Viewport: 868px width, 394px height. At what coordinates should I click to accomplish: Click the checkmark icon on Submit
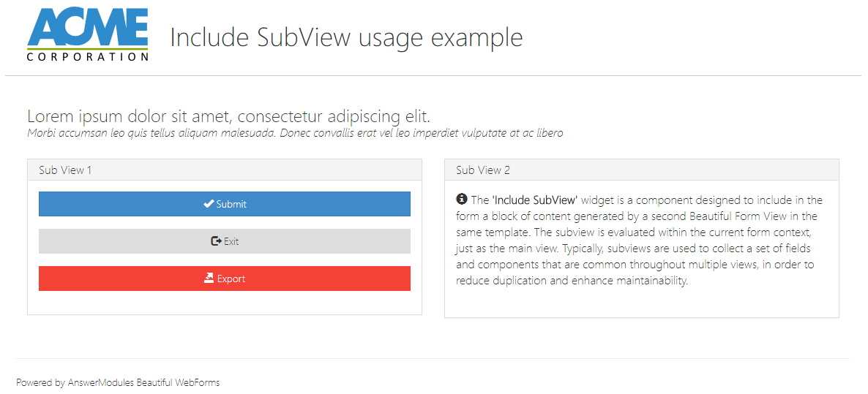[x=209, y=204]
